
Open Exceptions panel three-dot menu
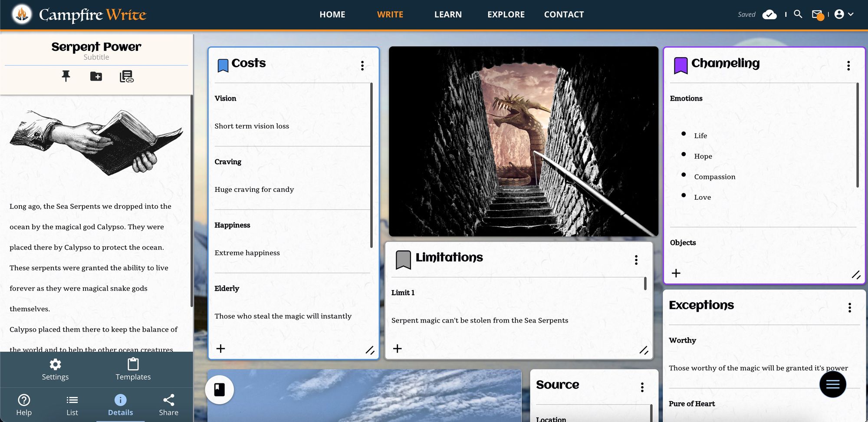pyautogui.click(x=849, y=307)
